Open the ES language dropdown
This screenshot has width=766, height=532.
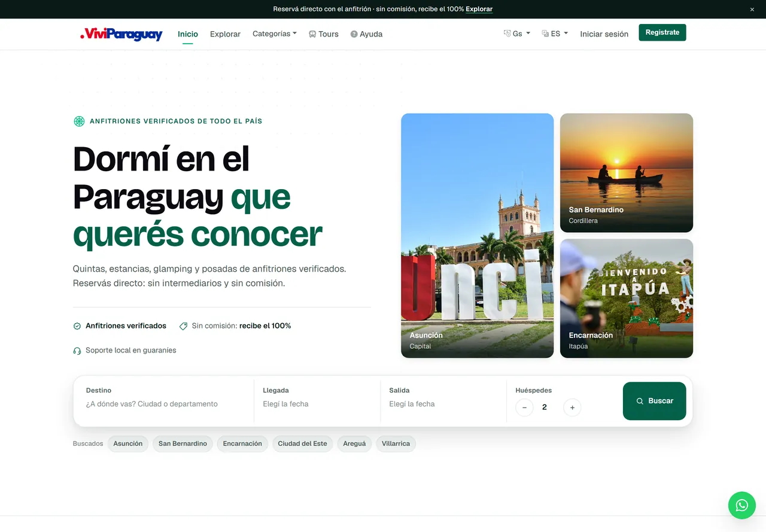pos(555,34)
